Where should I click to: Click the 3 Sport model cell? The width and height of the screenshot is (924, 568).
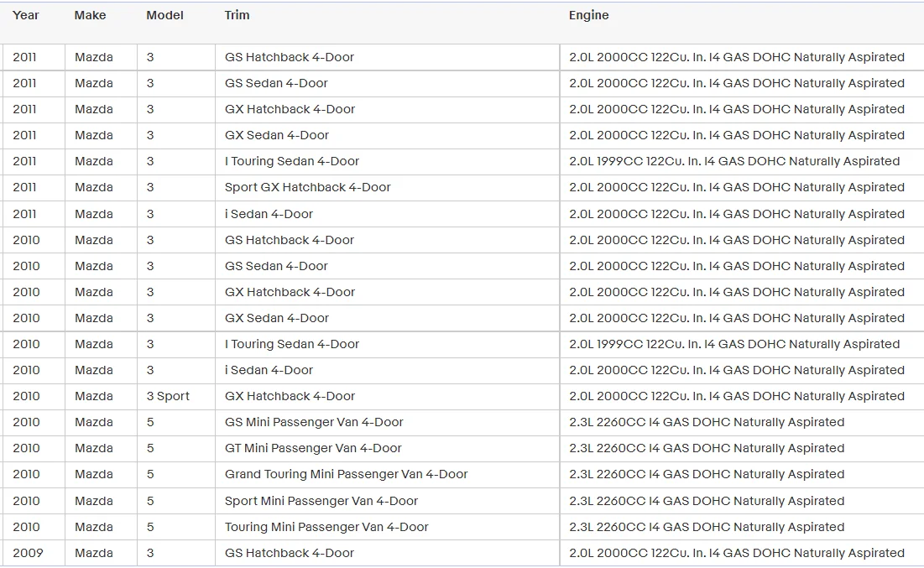pos(175,396)
